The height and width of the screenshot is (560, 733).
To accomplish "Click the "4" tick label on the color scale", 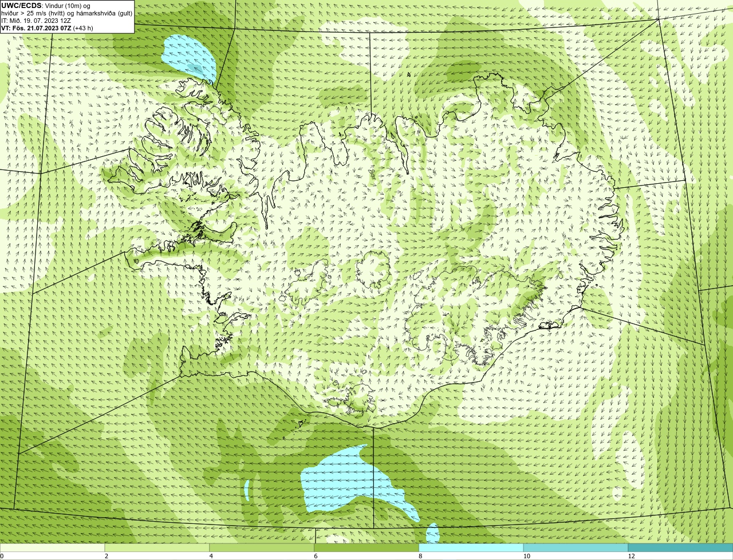I will click(x=211, y=556).
